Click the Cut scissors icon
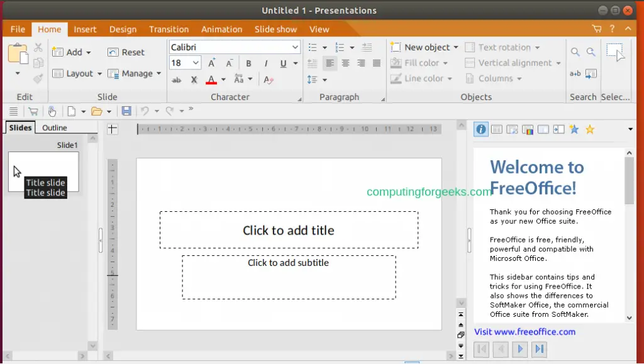This screenshot has height=364, width=644. pos(38,48)
